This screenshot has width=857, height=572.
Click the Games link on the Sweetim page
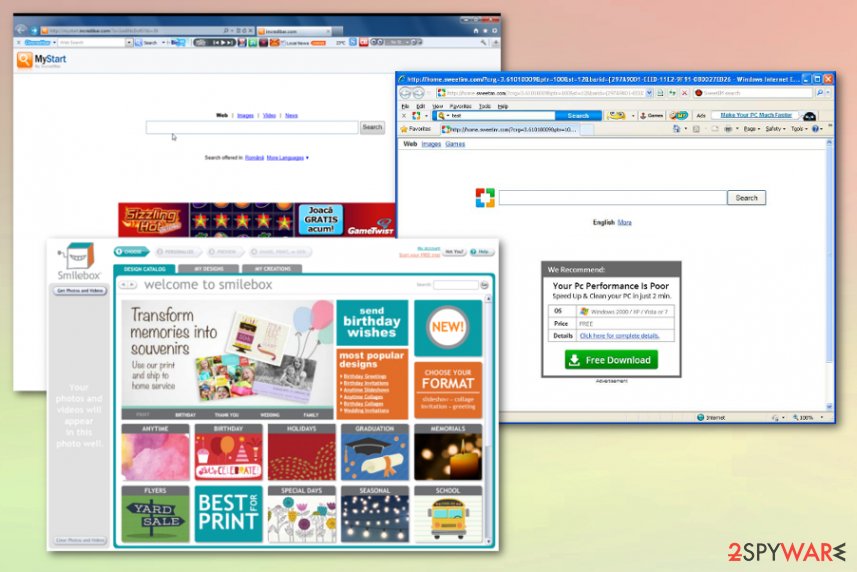pos(455,144)
